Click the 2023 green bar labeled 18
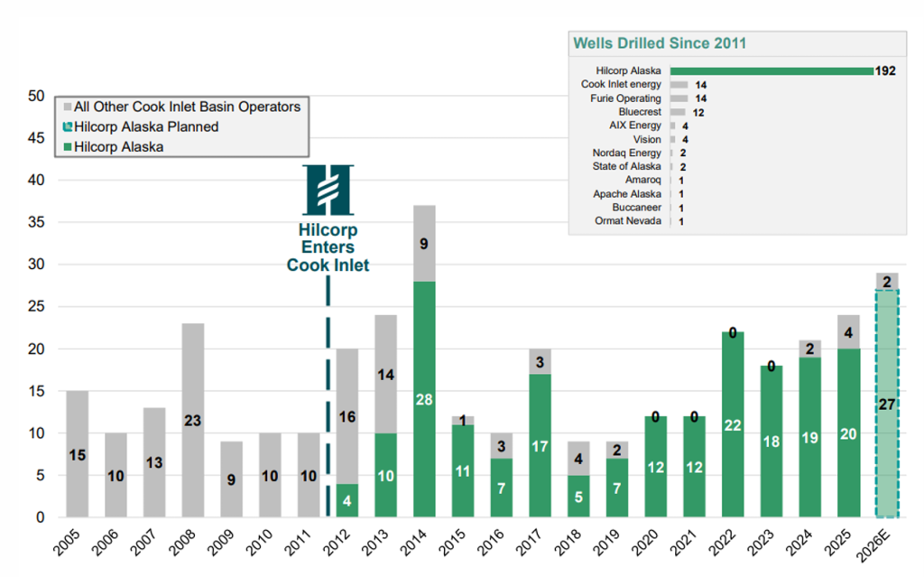 pyautogui.click(x=772, y=442)
